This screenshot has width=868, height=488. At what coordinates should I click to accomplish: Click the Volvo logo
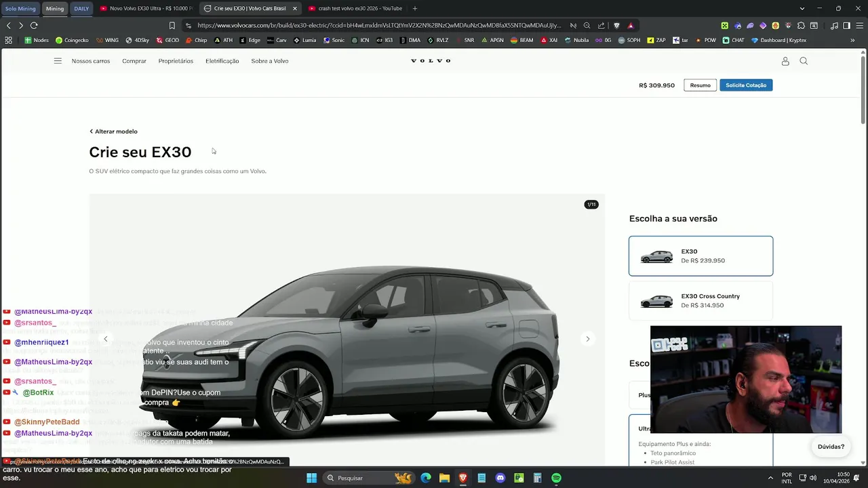[x=431, y=61]
